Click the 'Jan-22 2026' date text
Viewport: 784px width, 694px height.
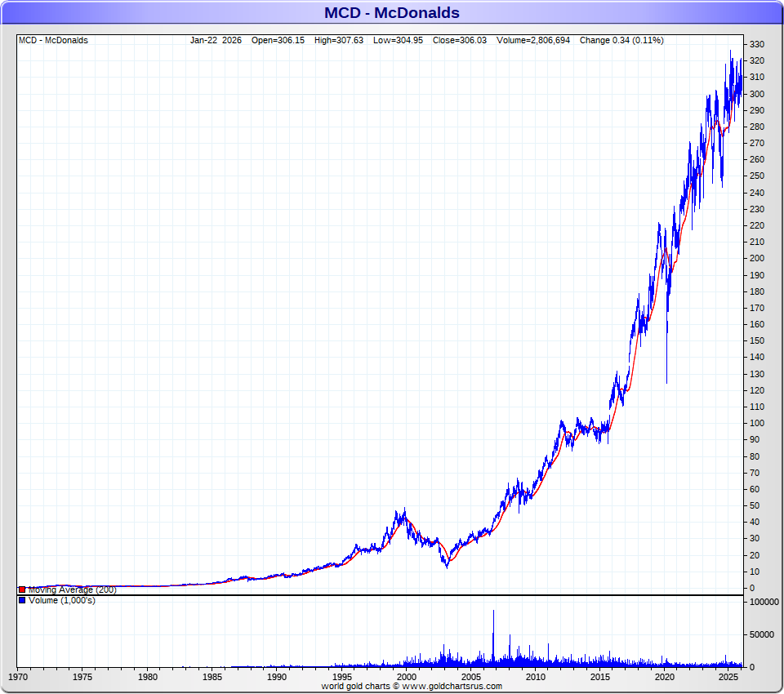point(216,41)
